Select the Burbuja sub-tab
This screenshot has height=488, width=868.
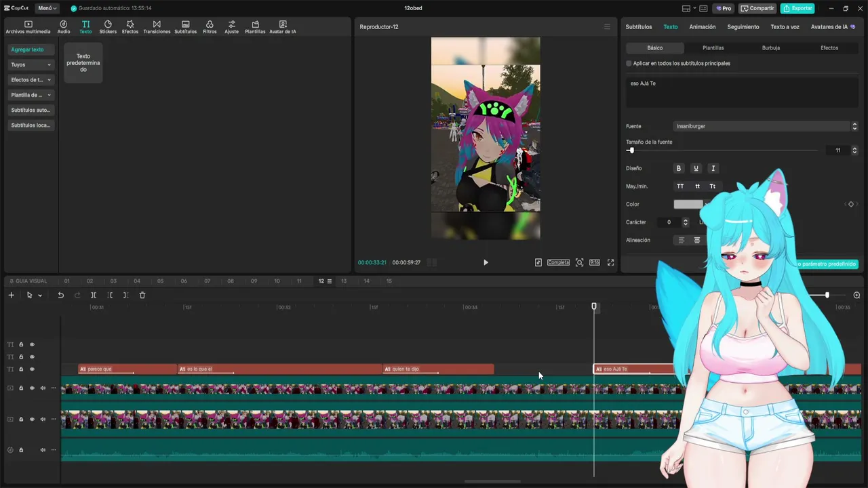point(771,48)
